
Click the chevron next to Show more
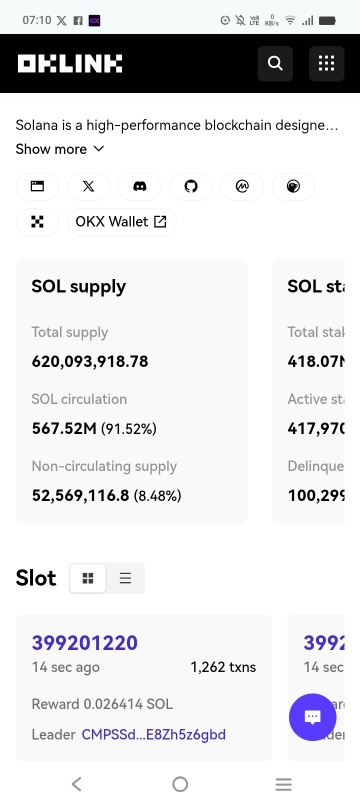tap(98, 149)
